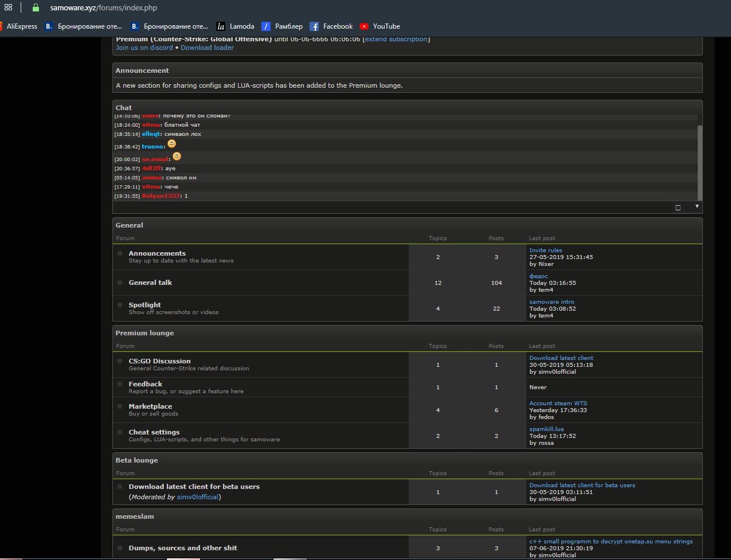Image resolution: width=731 pixels, height=560 pixels.
Task: Open the Facebook bookmark
Action: tap(331, 26)
